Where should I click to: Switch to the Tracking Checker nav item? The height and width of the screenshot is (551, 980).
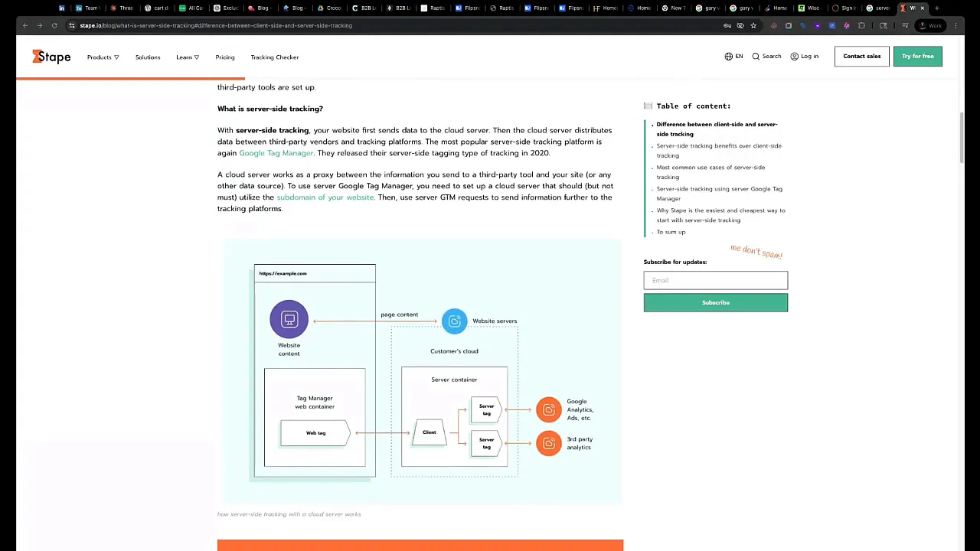click(274, 57)
